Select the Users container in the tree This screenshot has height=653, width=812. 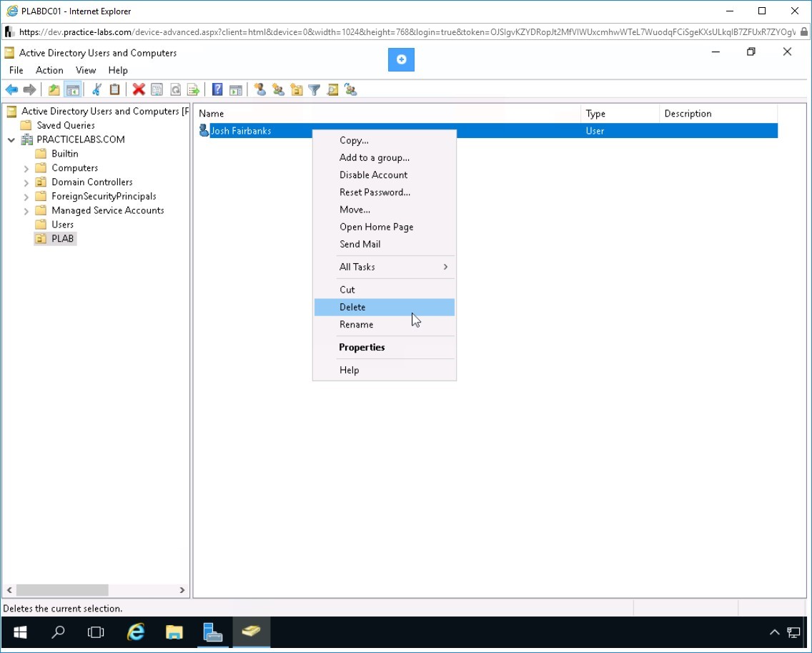[x=63, y=225]
